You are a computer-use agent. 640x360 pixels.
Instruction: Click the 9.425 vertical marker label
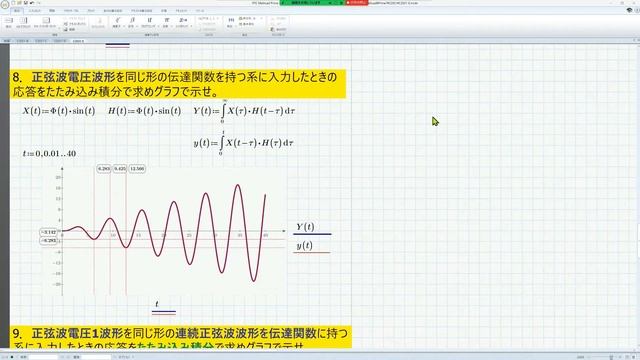click(120, 169)
